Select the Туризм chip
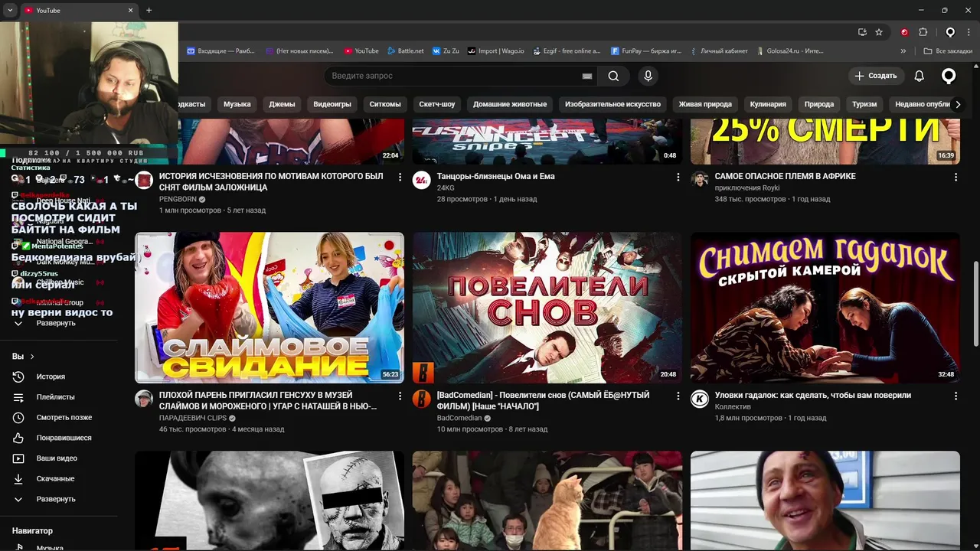The image size is (980, 551). pyautogui.click(x=864, y=104)
